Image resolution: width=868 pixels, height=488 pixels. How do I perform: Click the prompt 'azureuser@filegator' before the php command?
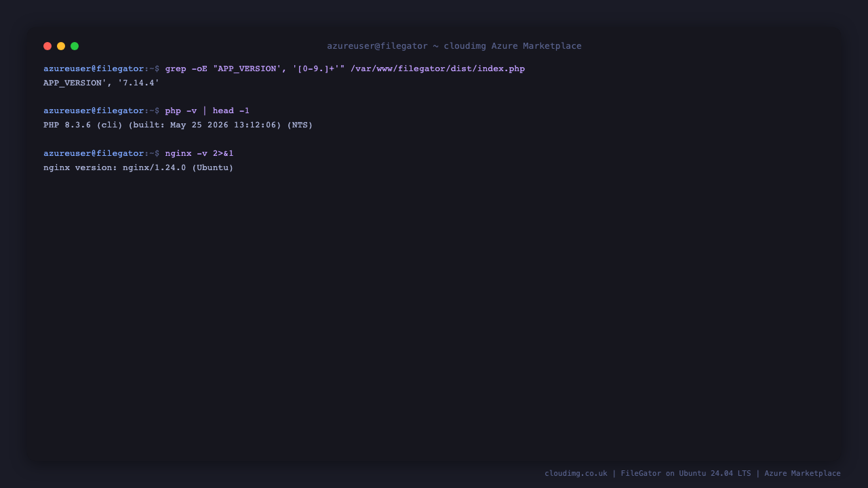coord(94,111)
